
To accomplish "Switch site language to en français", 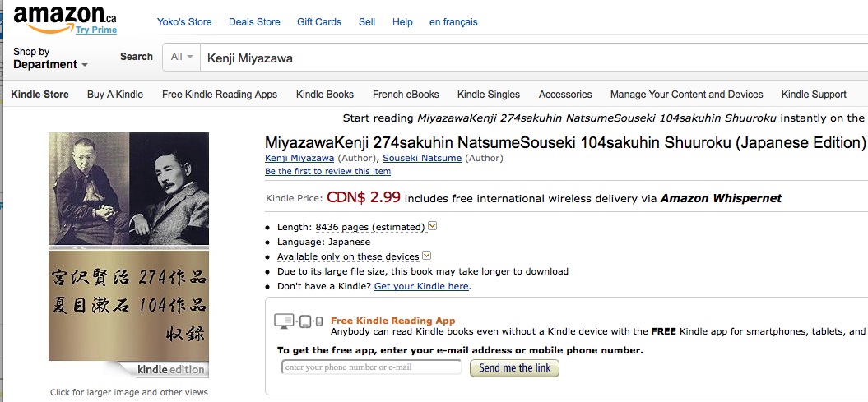I will tap(453, 22).
